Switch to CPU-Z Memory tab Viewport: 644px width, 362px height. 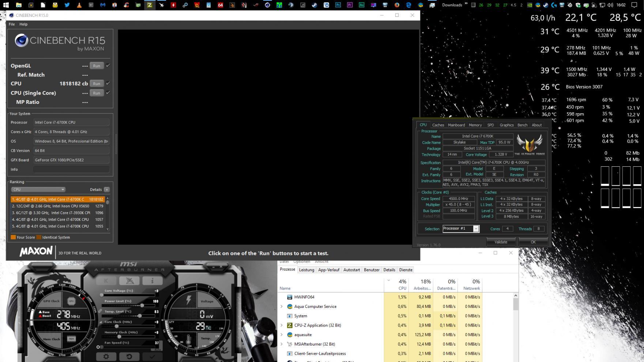pos(475,125)
